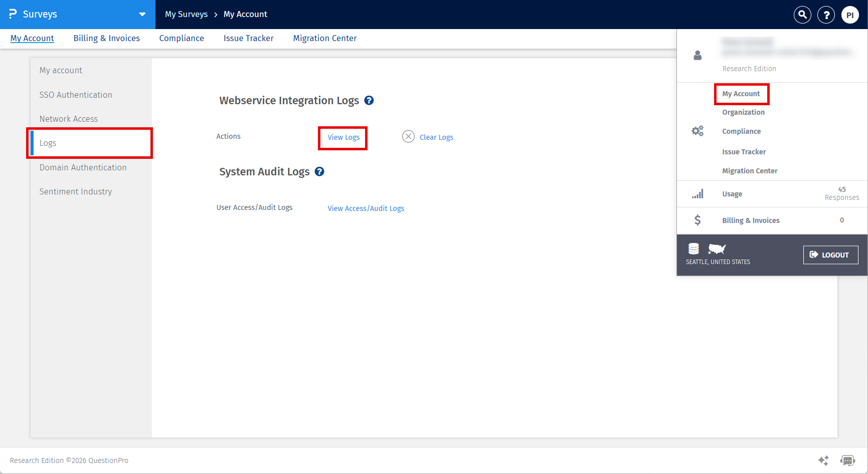The height and width of the screenshot is (474, 868).
Task: Open the search tool in the top bar
Action: pos(802,15)
